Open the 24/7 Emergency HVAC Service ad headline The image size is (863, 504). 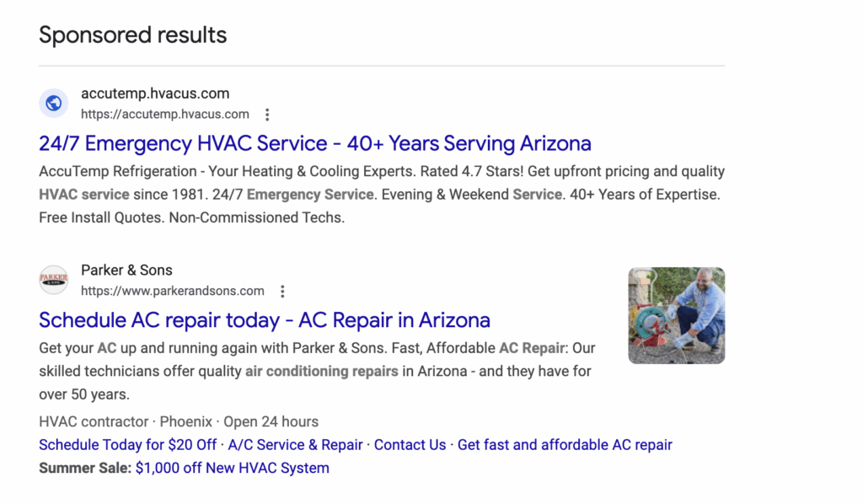(x=314, y=143)
